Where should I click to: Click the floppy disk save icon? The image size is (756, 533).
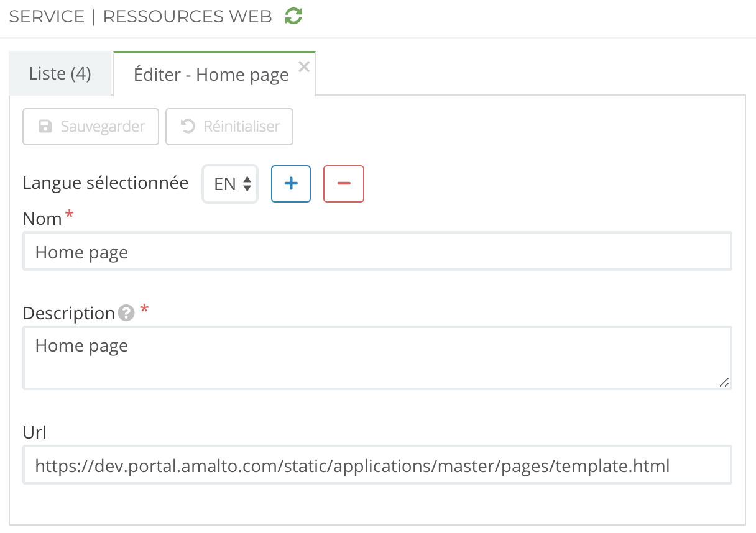click(x=45, y=127)
